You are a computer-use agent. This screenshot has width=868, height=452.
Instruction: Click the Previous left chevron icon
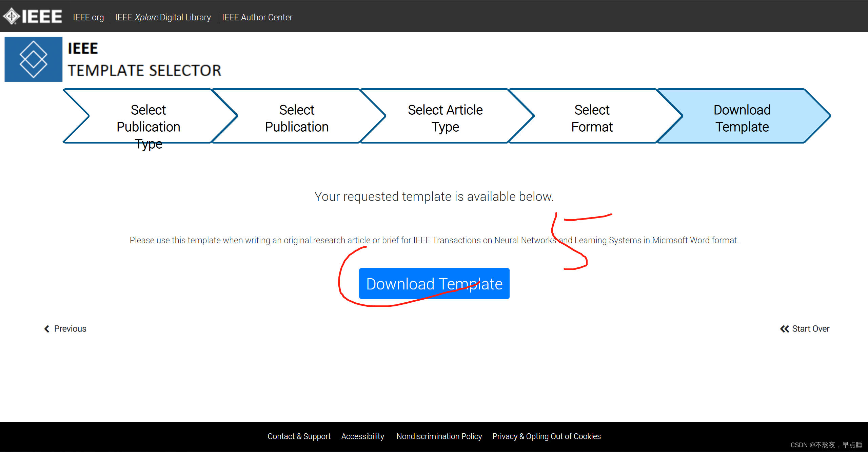pyautogui.click(x=47, y=329)
